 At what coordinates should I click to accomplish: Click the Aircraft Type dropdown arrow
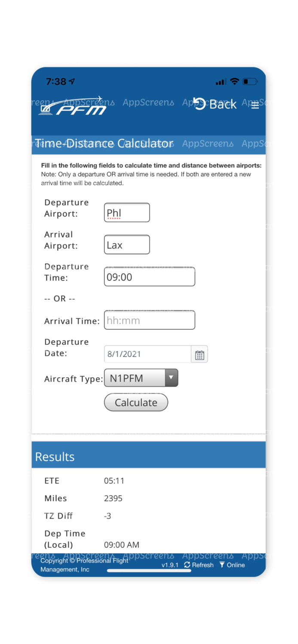[x=171, y=377]
